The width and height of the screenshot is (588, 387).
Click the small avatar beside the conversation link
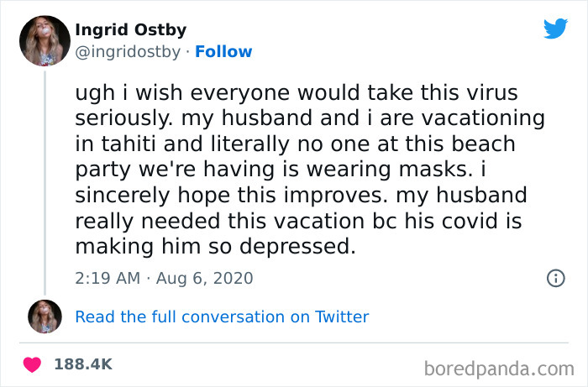coord(45,316)
